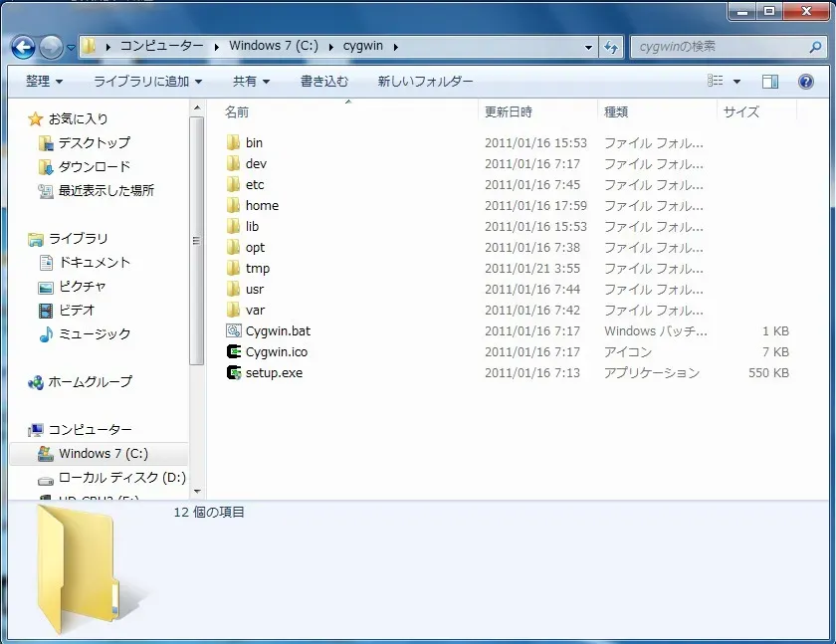Open the Cygwin.bat batch file
The height and width of the screenshot is (644, 836).
[x=274, y=330]
